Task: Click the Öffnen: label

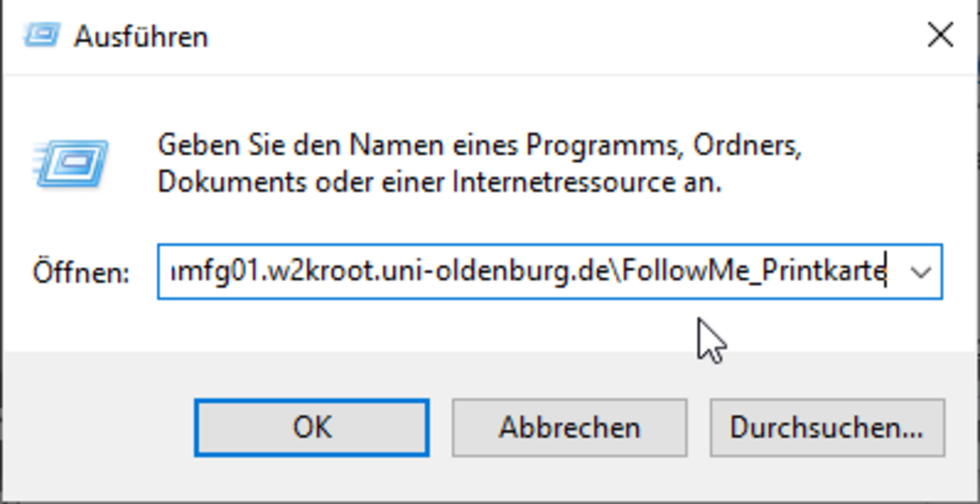Action: [x=81, y=272]
